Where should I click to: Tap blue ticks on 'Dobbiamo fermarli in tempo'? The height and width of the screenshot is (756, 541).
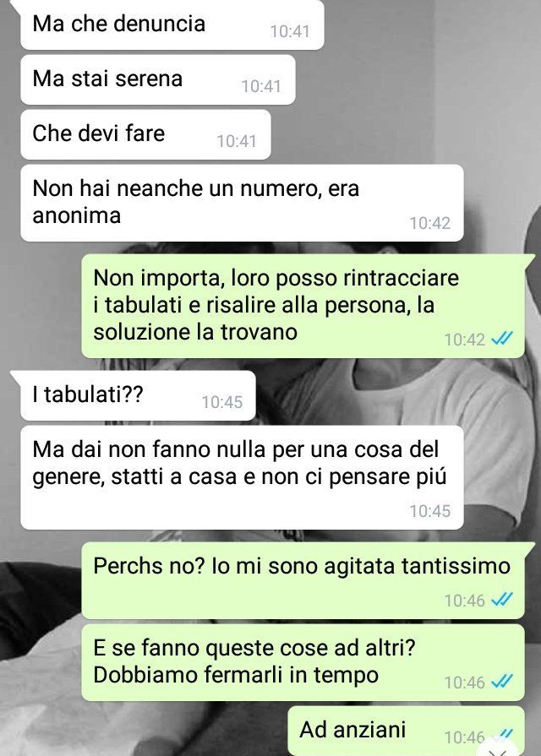coord(502,682)
